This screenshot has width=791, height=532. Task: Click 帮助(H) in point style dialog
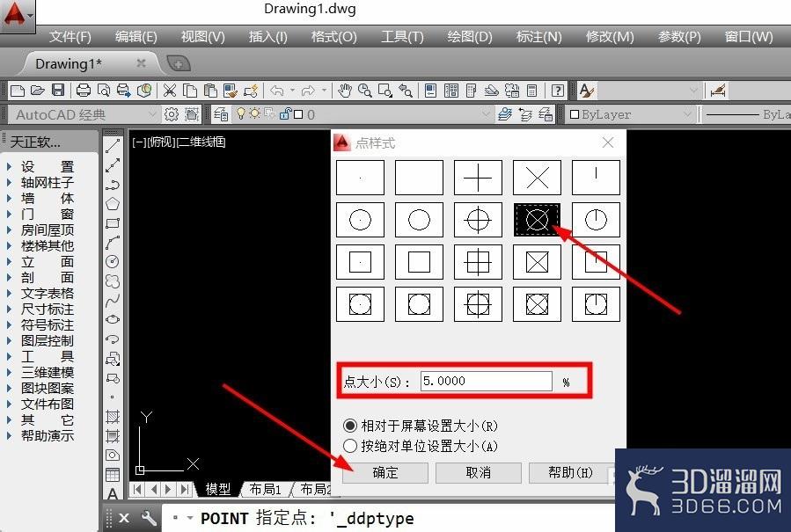coord(570,472)
